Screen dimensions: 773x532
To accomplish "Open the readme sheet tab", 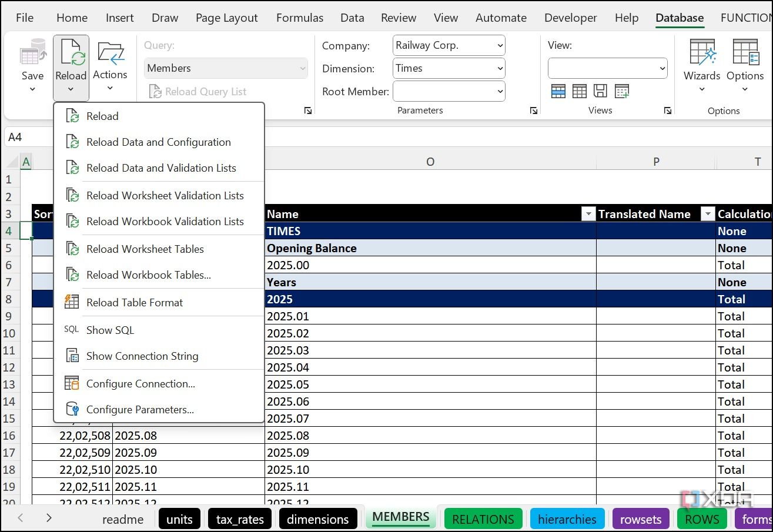I will coord(123,519).
